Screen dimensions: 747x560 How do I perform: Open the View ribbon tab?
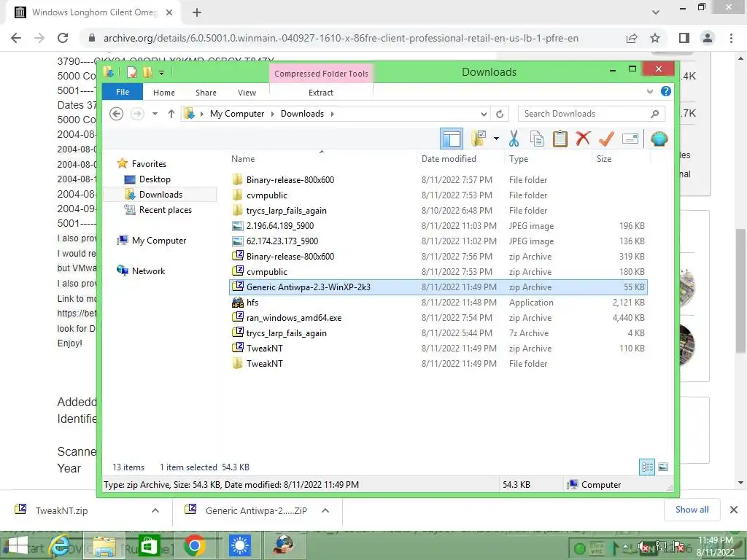click(247, 93)
